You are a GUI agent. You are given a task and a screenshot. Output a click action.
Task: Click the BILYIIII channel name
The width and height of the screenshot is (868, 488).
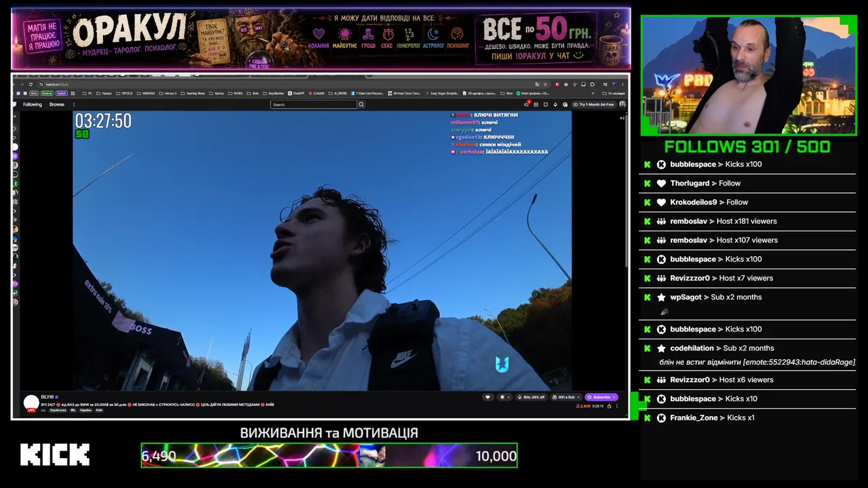coord(47,397)
